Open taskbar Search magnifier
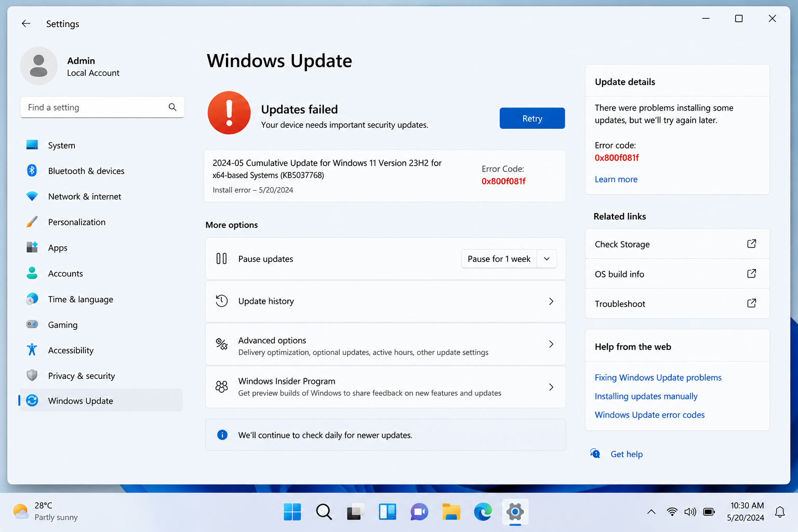The width and height of the screenshot is (798, 532). pyautogui.click(x=324, y=512)
